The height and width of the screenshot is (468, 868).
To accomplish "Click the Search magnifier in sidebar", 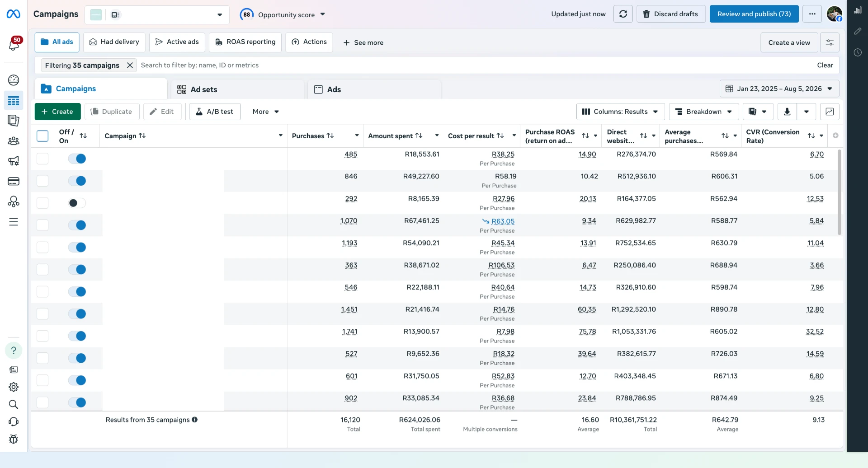I will click(x=14, y=404).
